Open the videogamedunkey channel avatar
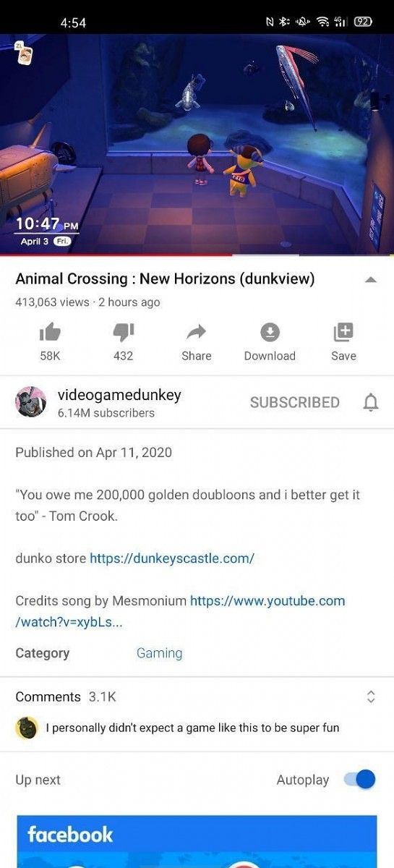Viewport: 394px width, 868px height. 30,402
